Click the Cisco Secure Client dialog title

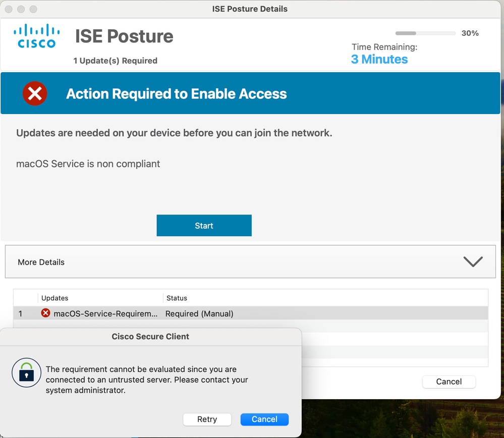(x=150, y=336)
